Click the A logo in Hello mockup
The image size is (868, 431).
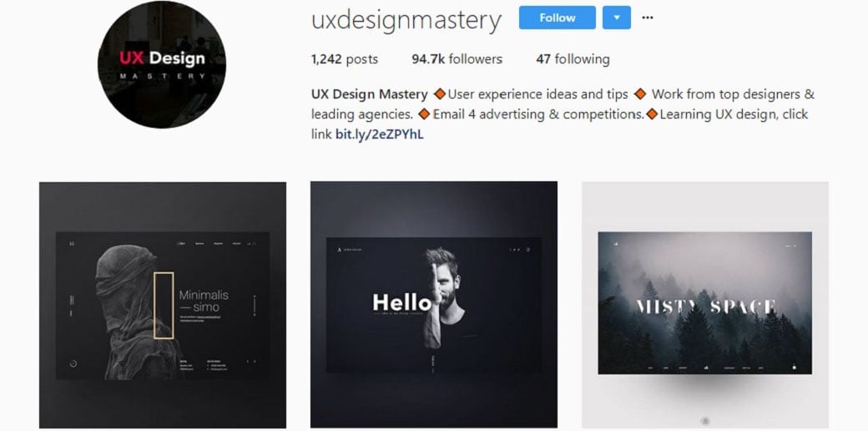(x=340, y=250)
